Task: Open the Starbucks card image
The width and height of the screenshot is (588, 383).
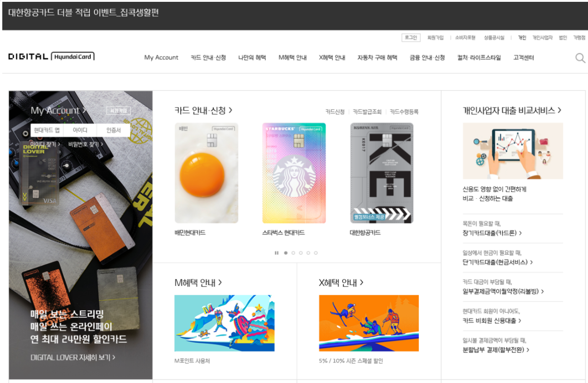Action: point(294,173)
